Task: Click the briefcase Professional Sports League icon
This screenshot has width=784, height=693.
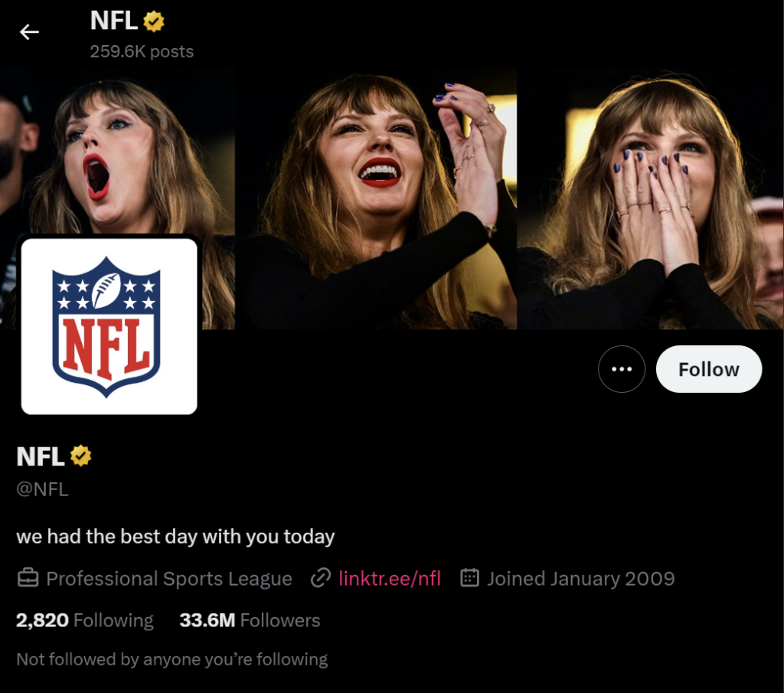Action: [x=28, y=578]
